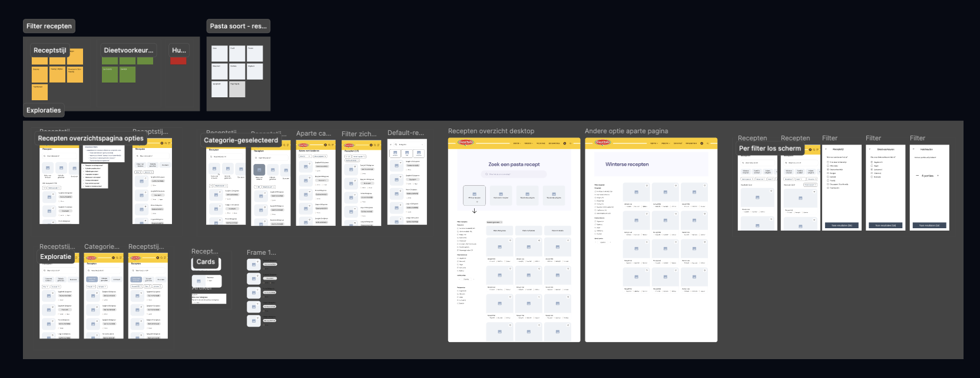Tick the first checkbox in the Receptstijl filter screen
This screenshot has width=980, height=378.
pyautogui.click(x=828, y=162)
